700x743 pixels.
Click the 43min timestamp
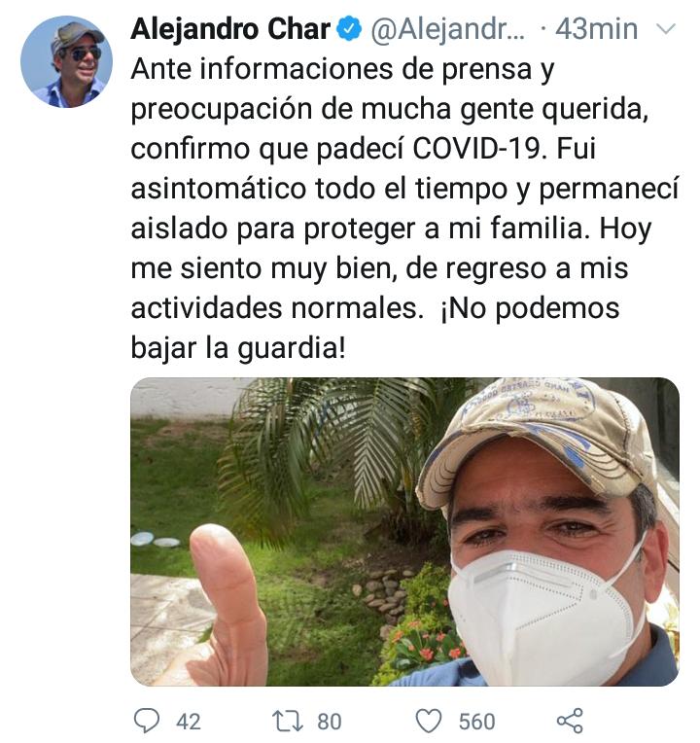pos(596,29)
